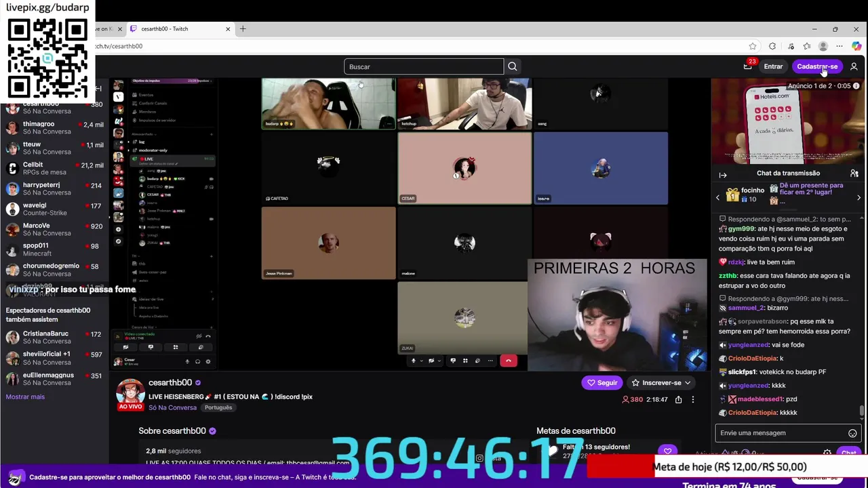Open Cellbit channel in the sidebar
868x488 pixels.
point(54,168)
